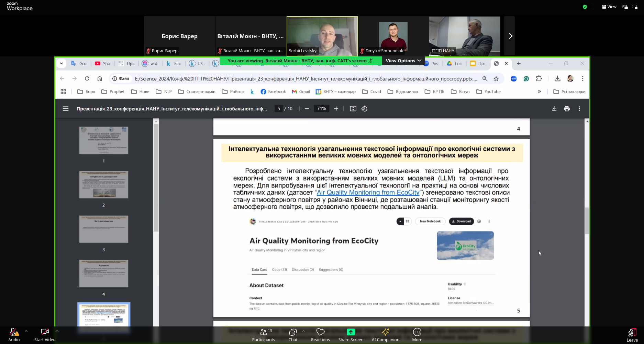Select the Serhii Levitskyi video tile
The width and height of the screenshot is (644, 344).
[x=322, y=36]
